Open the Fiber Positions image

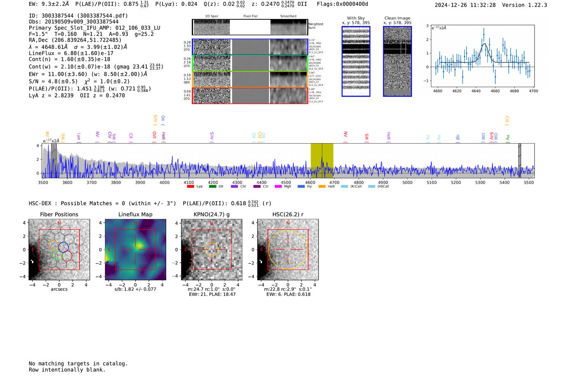click(59, 250)
